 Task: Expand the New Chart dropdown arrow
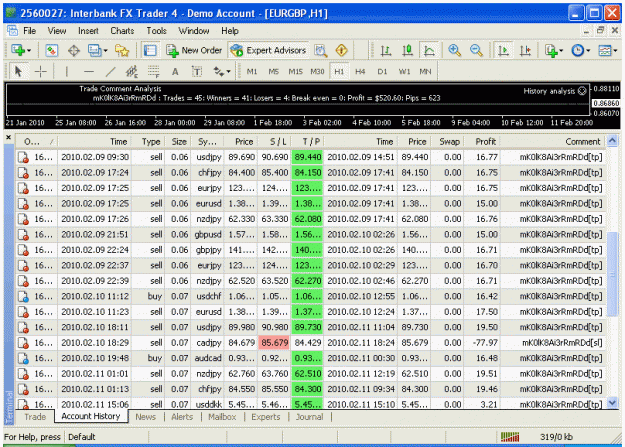29,51
